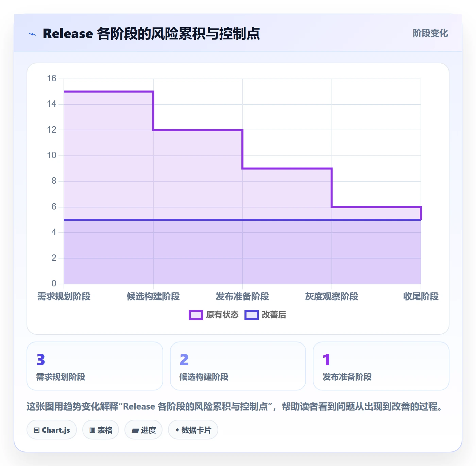Click the y-axis value 10

tap(52, 155)
